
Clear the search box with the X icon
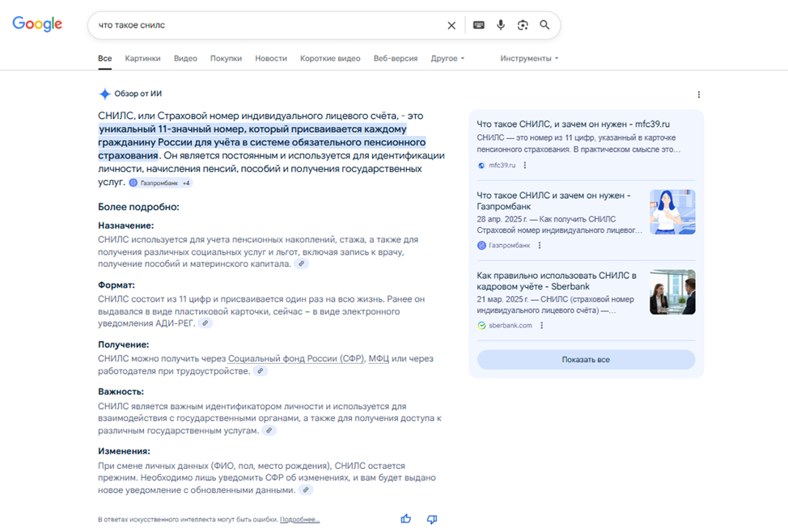click(x=451, y=25)
